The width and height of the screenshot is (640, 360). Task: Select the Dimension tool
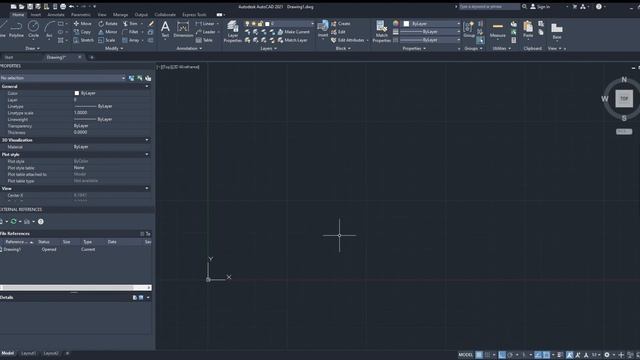point(183,29)
